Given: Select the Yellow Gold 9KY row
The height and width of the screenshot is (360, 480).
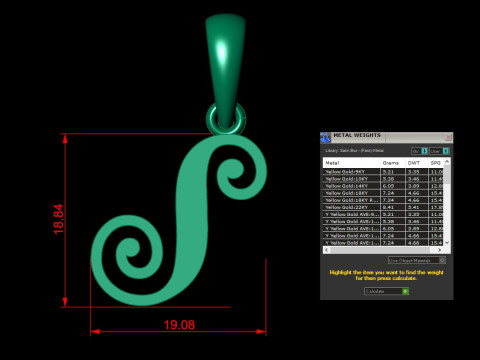Looking at the screenshot, I should [x=383, y=172].
